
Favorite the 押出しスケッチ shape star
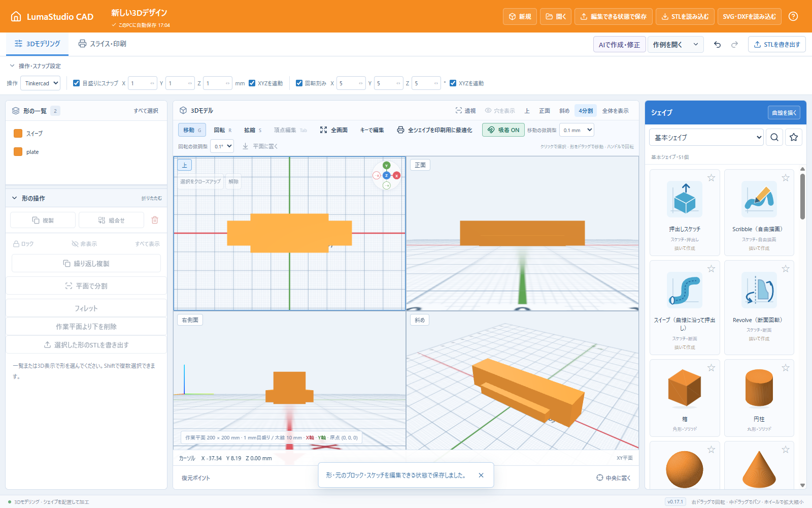(711, 178)
